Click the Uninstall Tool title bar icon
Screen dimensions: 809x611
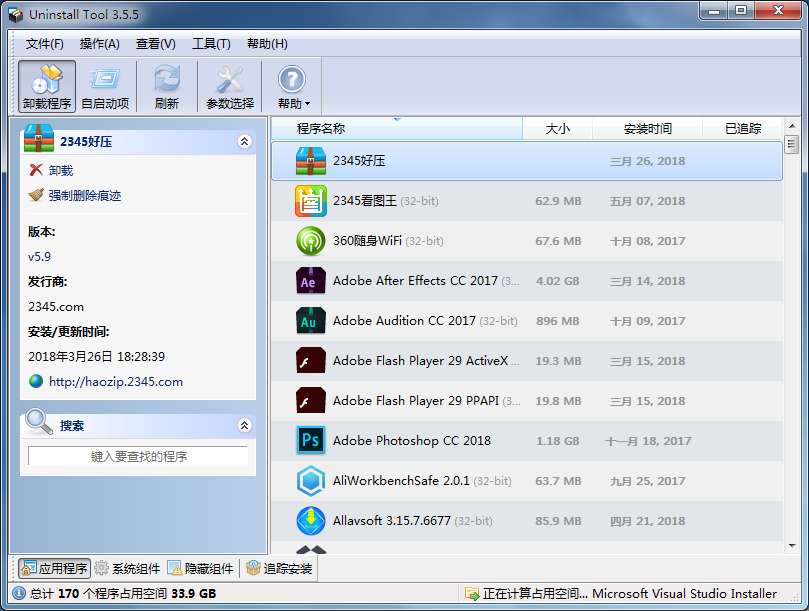(16, 15)
